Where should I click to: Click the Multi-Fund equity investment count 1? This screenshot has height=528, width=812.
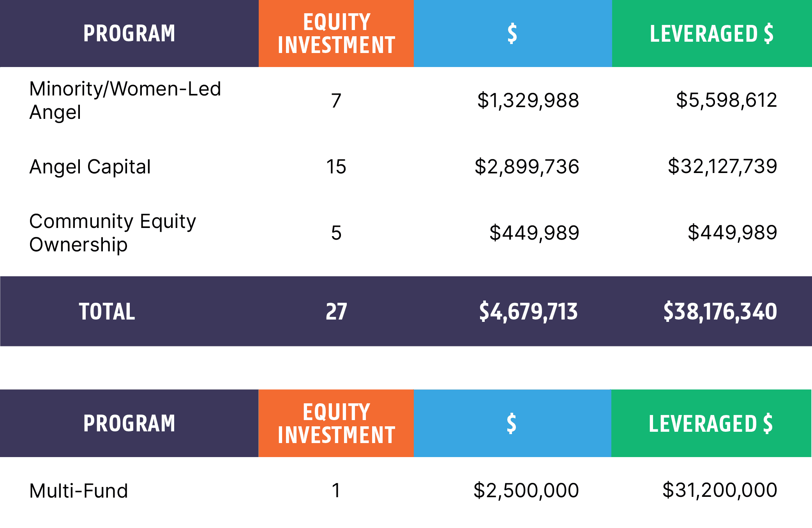[x=336, y=490]
